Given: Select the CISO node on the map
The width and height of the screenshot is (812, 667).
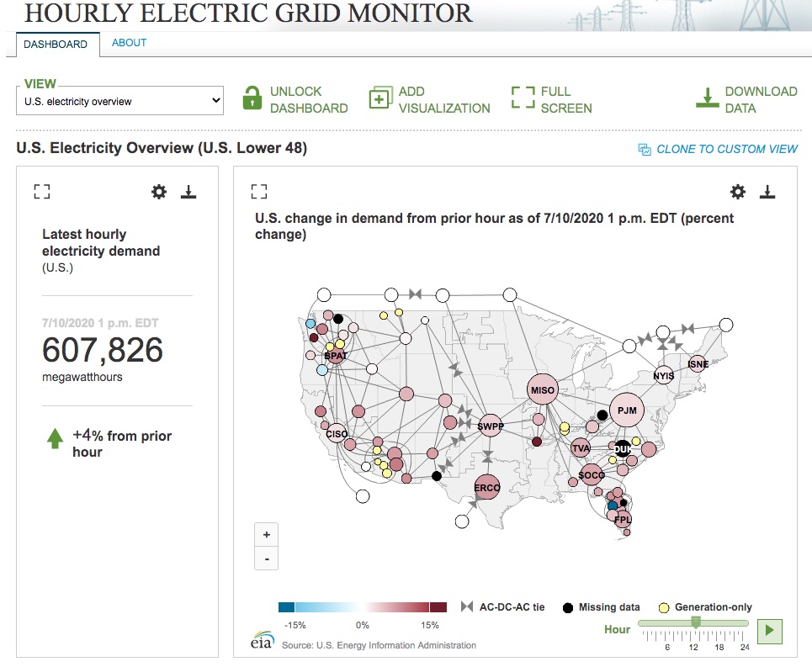Looking at the screenshot, I should [x=337, y=434].
